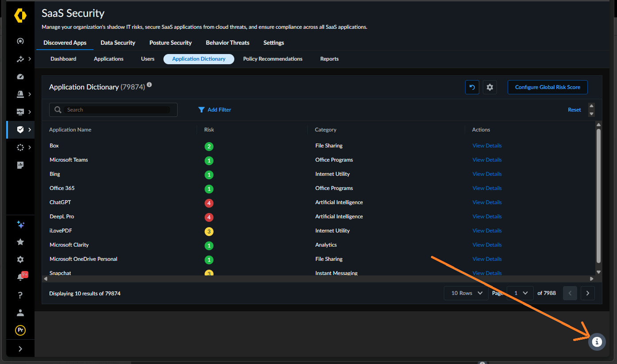Open the sidebar gear settings icon
Viewport: 617px width, 364px height.
pos(20,260)
